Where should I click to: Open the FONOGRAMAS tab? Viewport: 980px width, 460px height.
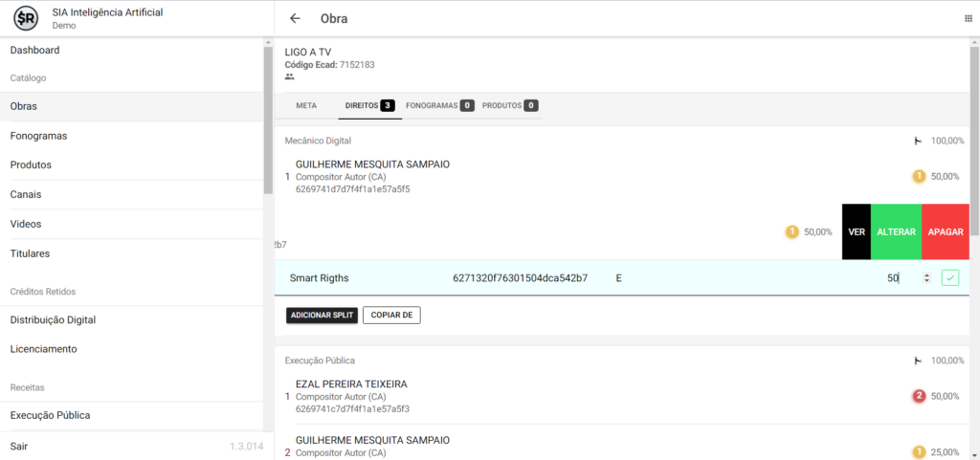(439, 105)
